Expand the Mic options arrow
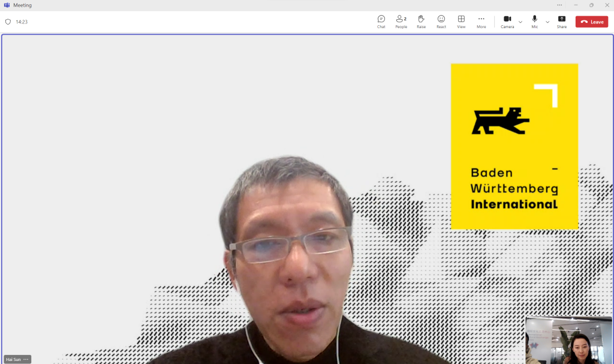This screenshot has width=614, height=364. [x=547, y=22]
